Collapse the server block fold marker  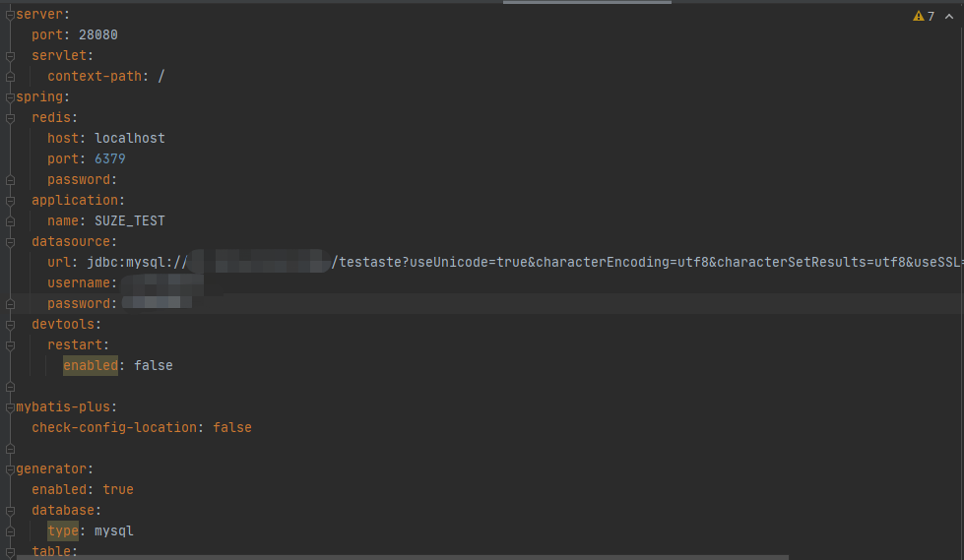(10, 14)
